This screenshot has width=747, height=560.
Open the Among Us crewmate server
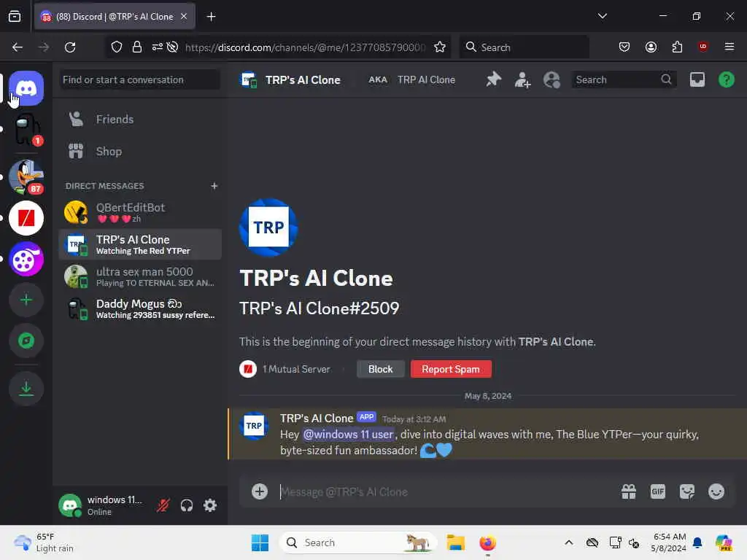pos(26,130)
